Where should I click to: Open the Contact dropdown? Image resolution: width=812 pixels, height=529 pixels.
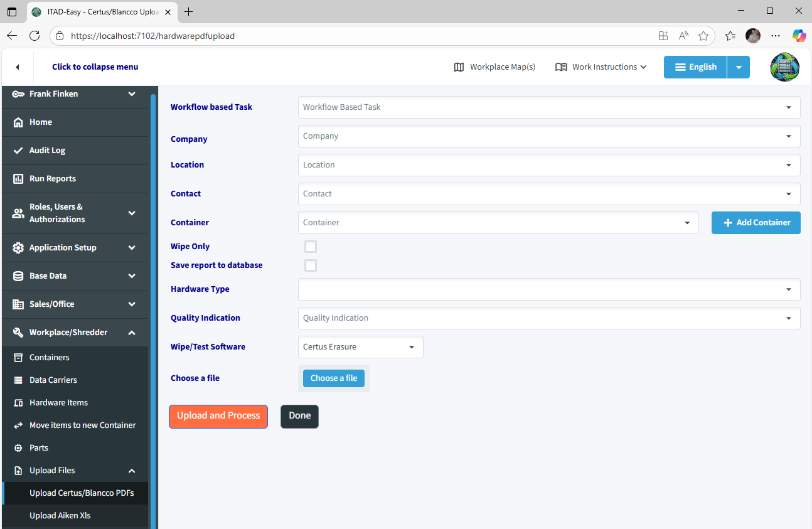pyautogui.click(x=549, y=194)
